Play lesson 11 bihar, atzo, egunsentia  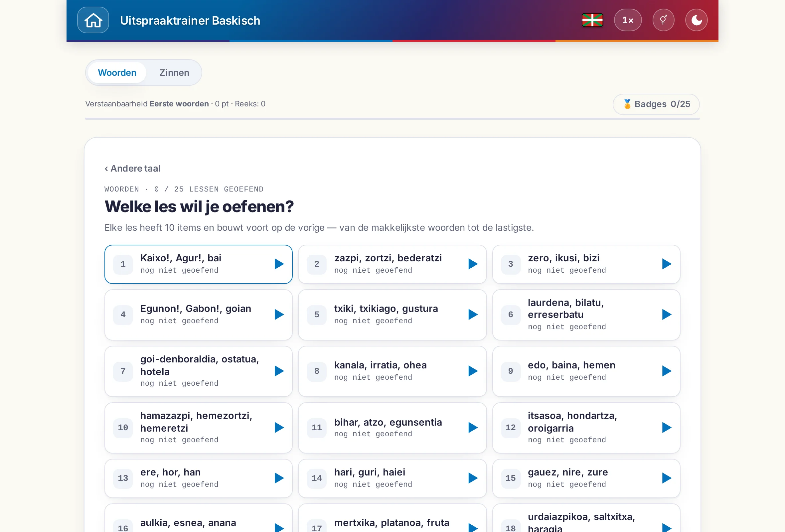click(473, 428)
